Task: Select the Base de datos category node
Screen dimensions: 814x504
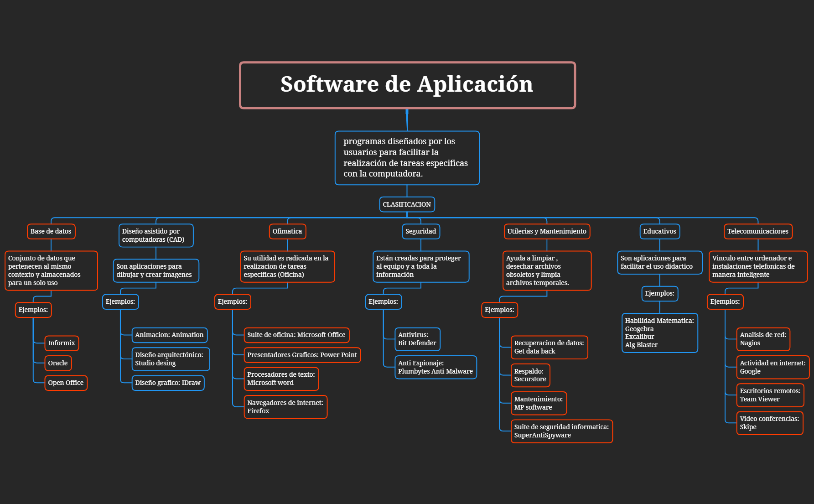Action: coord(51,231)
